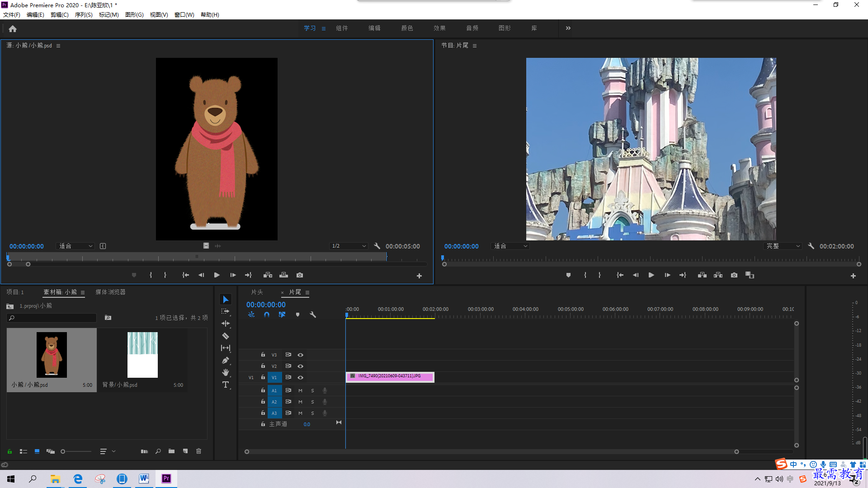This screenshot has width=868, height=488.
Task: Switch to 效果 workspace
Action: coord(439,28)
